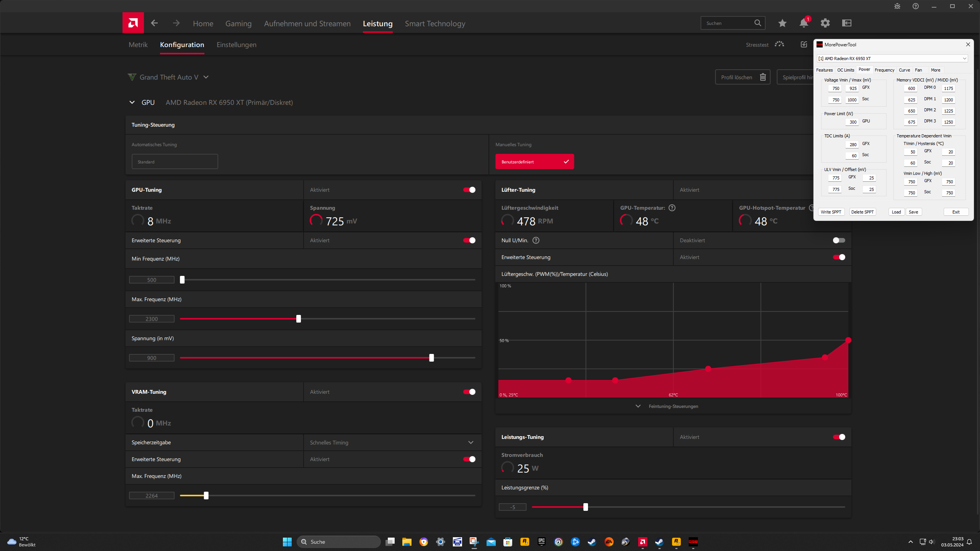Viewport: 980px width, 551px height.
Task: Click the Max. Frequenz 2300 slider handle
Action: pyautogui.click(x=299, y=319)
